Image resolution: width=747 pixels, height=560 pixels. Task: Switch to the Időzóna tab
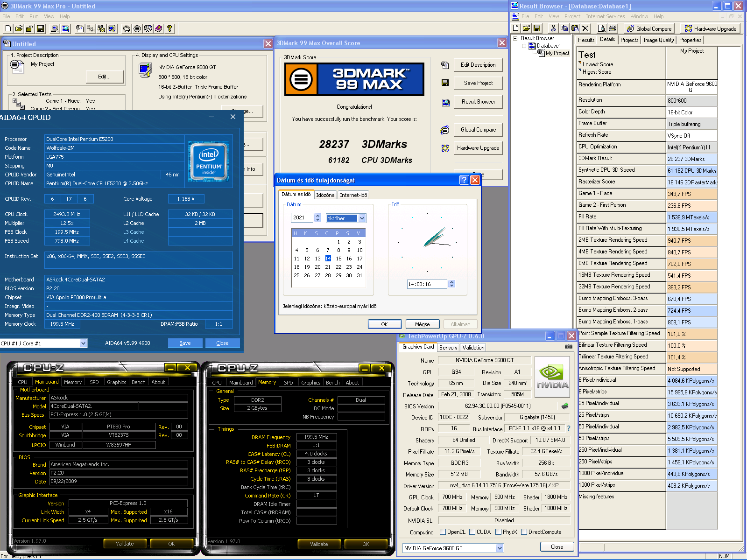click(x=325, y=195)
